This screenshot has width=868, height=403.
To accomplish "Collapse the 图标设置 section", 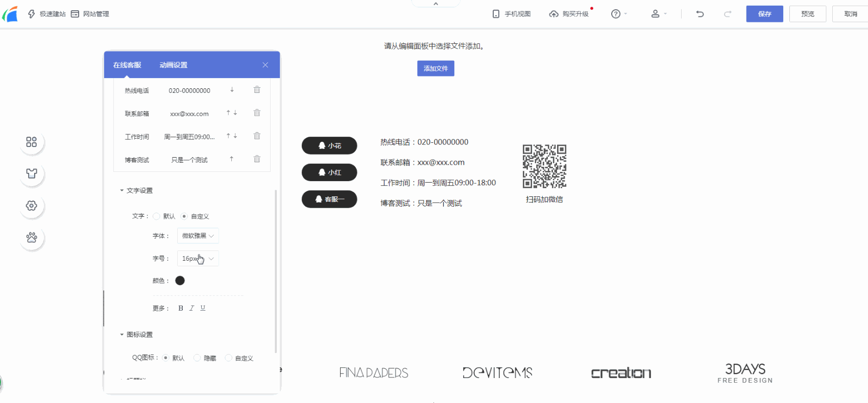I will [x=136, y=335].
